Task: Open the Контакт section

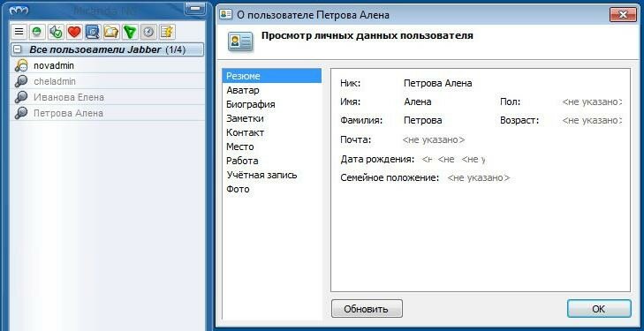Action: point(272,132)
